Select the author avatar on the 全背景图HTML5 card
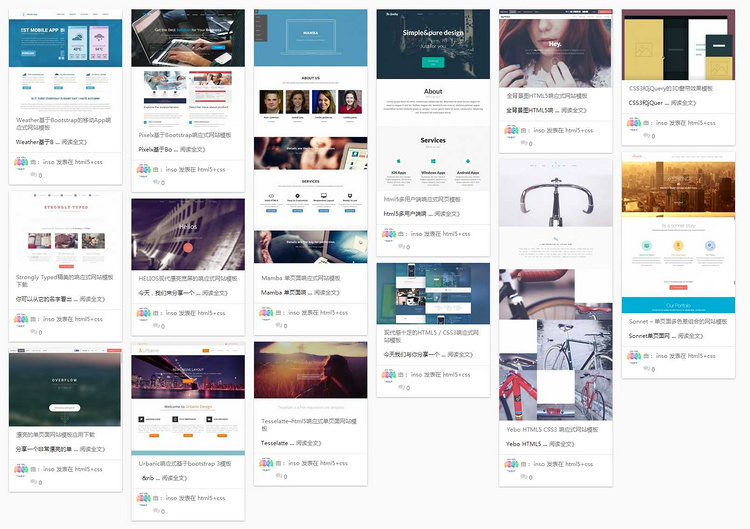This screenshot has width=750, height=529. 511,131
